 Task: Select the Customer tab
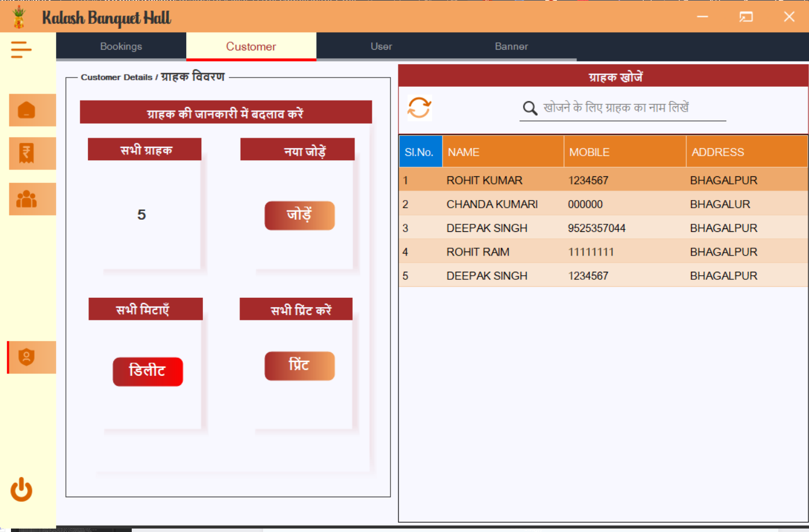coord(251,46)
